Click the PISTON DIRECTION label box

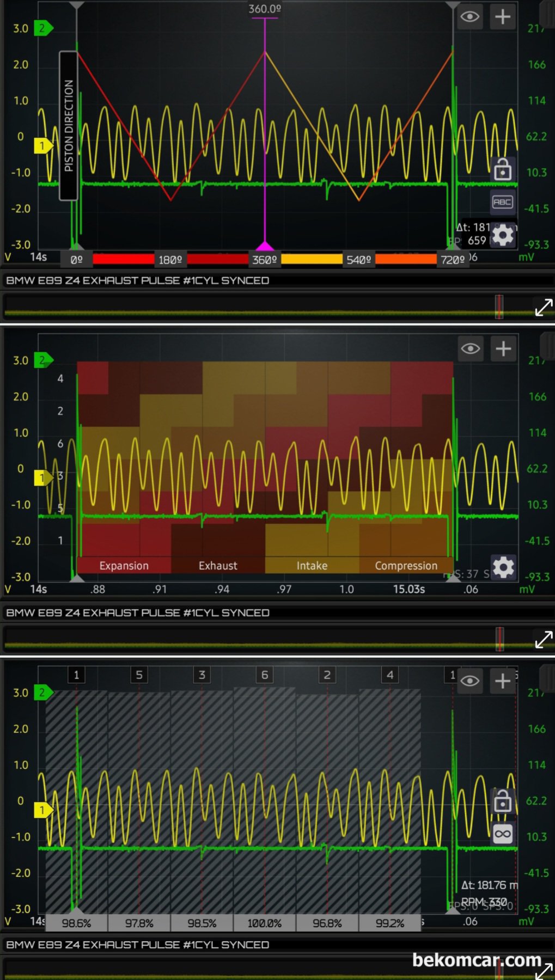[x=69, y=126]
